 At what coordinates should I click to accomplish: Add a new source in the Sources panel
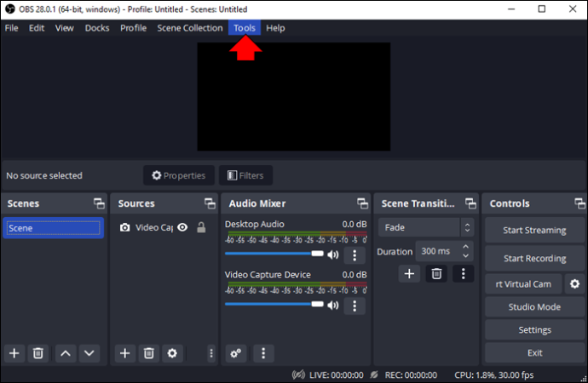(125, 353)
